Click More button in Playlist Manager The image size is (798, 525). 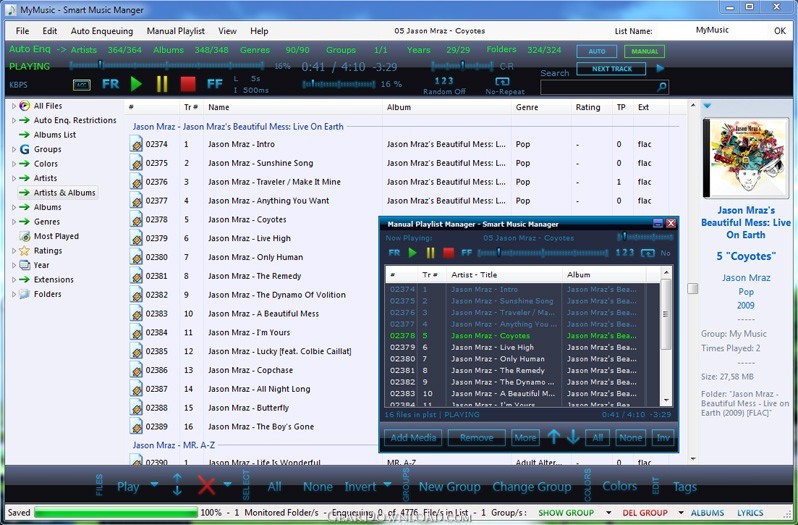coord(525,438)
